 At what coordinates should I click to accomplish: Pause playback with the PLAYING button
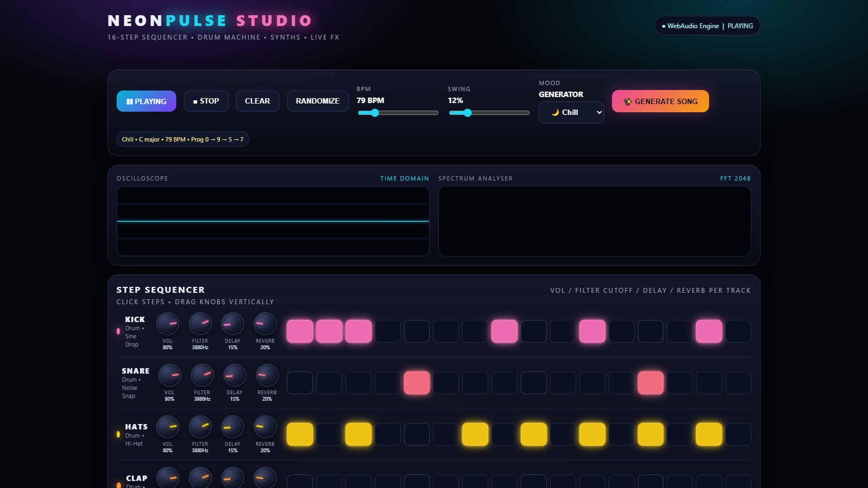[146, 101]
